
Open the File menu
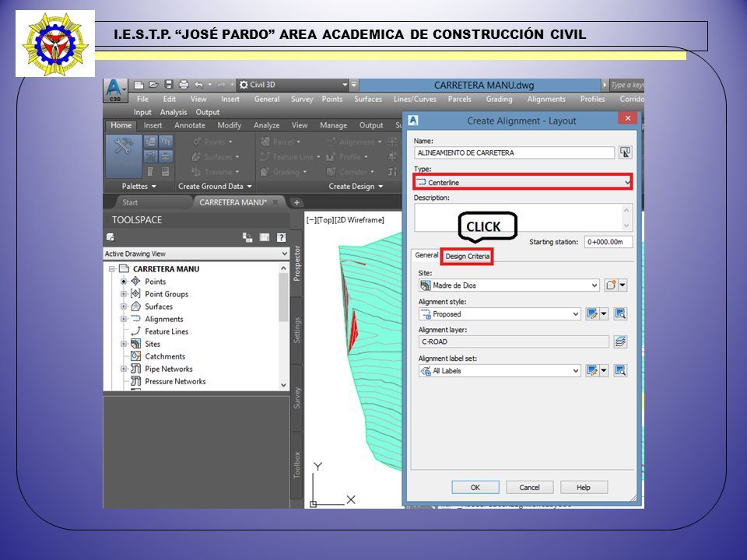[x=142, y=99]
